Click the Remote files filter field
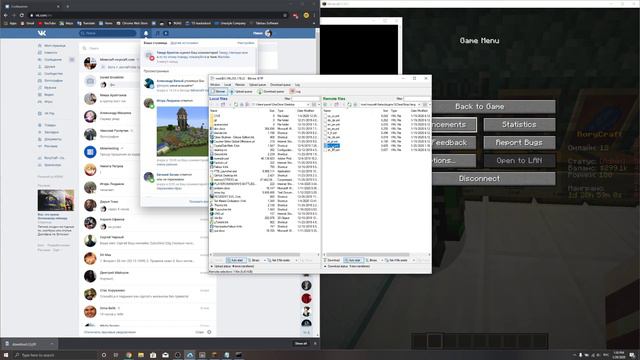Viewport: 640px width, 360px height. pos(417,99)
